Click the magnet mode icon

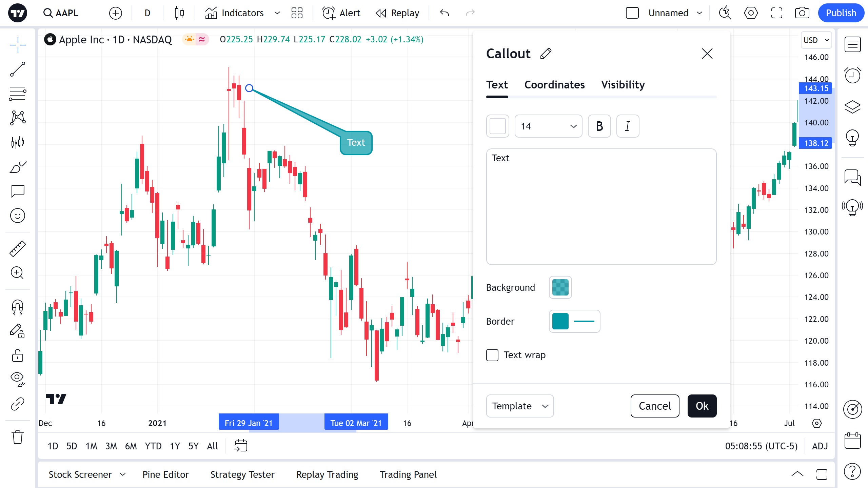[18, 307]
